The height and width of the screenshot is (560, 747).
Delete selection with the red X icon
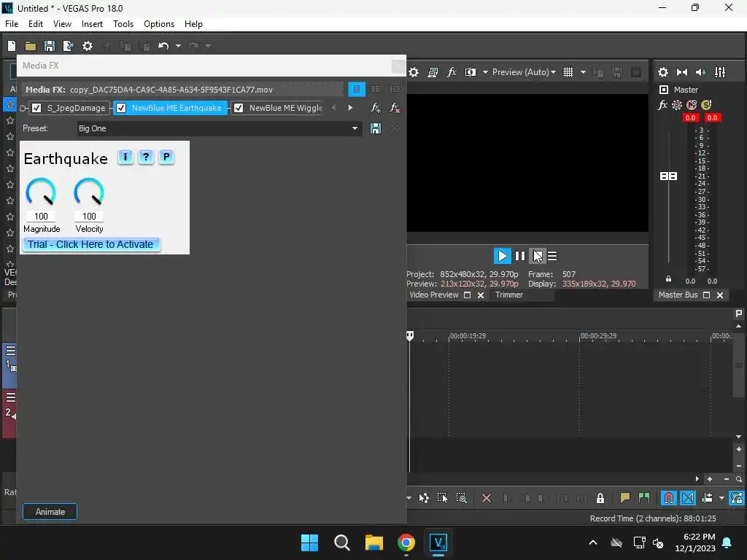(487, 498)
